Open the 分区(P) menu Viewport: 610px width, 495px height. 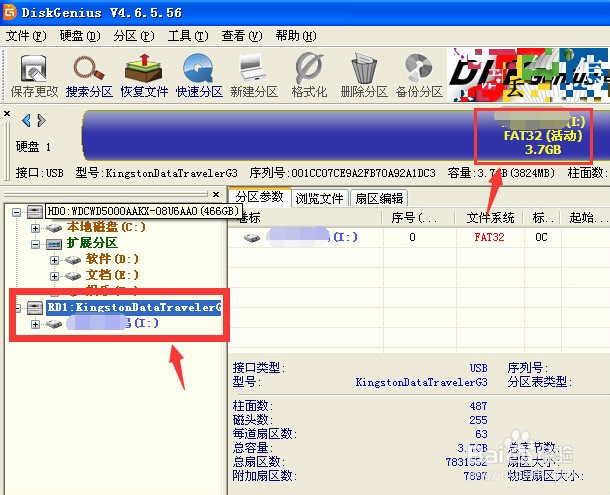134,36
